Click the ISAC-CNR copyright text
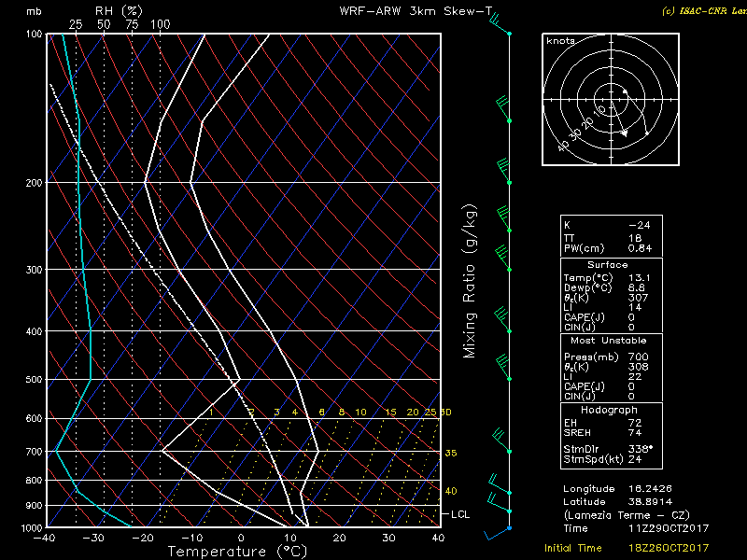 point(704,11)
